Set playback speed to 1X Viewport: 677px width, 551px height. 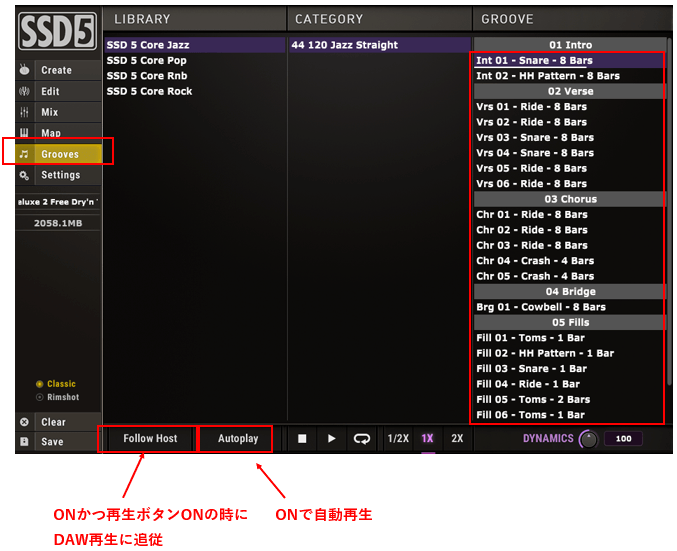click(427, 439)
